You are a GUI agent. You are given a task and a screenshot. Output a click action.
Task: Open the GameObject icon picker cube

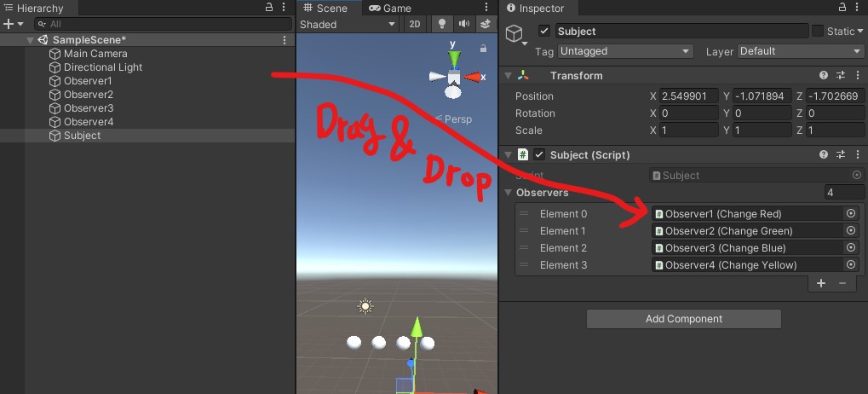click(x=515, y=34)
